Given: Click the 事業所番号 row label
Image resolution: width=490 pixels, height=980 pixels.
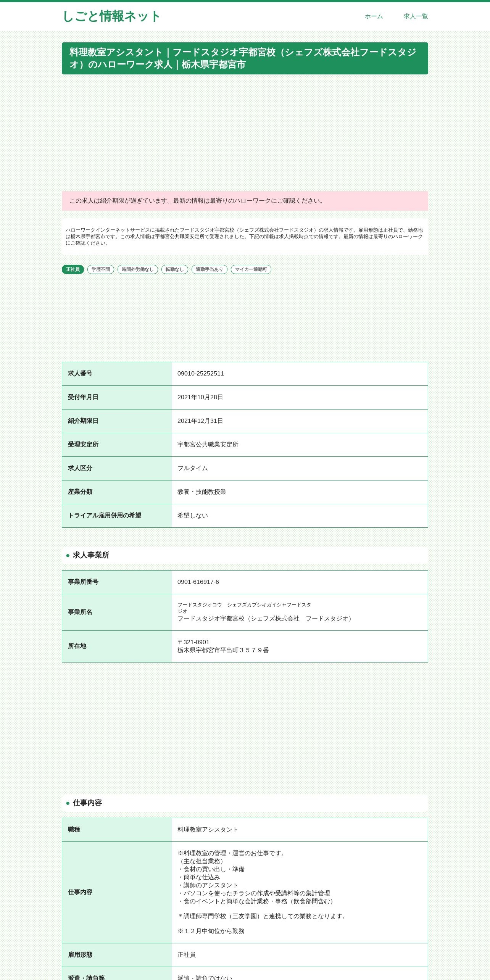Looking at the screenshot, I should (83, 582).
